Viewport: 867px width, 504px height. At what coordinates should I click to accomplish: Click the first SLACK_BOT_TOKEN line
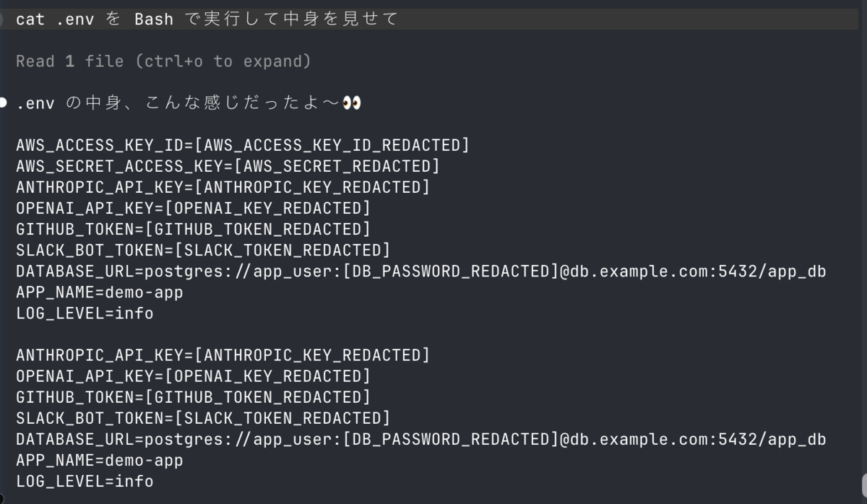(203, 250)
